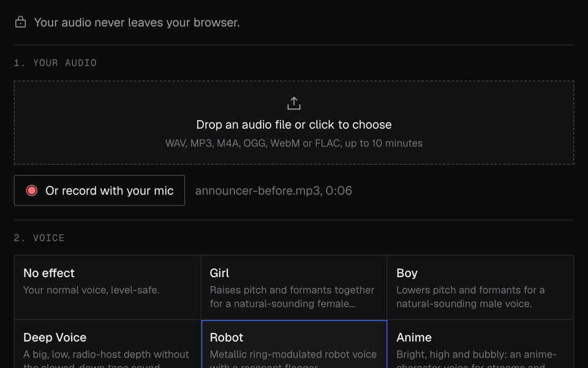588x368 pixels.
Task: Choose the Girl voice preset
Action: (x=294, y=288)
